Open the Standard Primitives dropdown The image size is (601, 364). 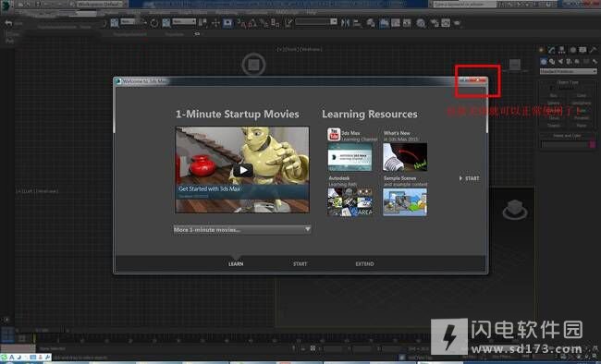coord(569,71)
